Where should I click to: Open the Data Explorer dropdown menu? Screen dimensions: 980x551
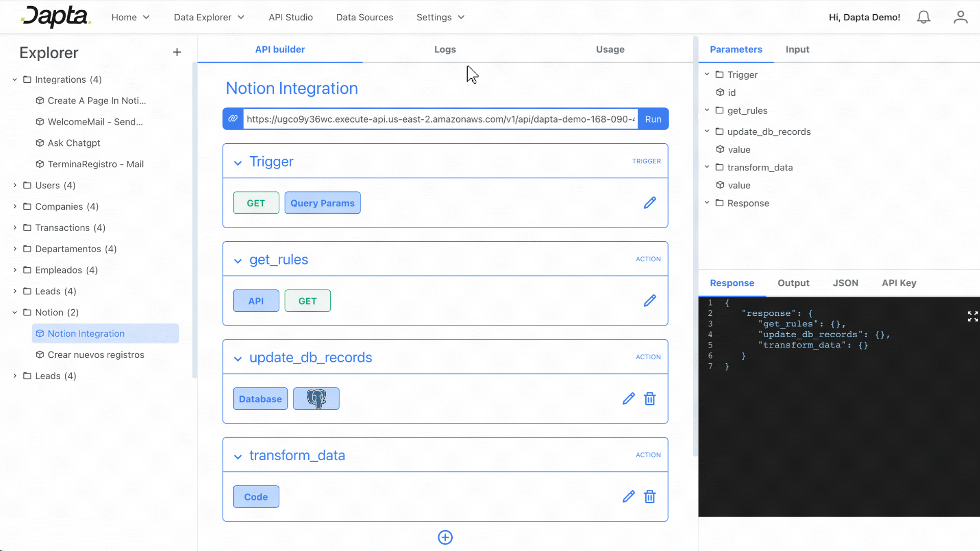pos(209,17)
